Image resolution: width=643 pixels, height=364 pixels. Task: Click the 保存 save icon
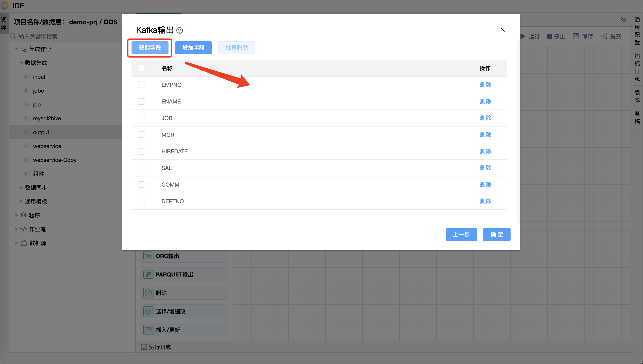[x=576, y=36]
